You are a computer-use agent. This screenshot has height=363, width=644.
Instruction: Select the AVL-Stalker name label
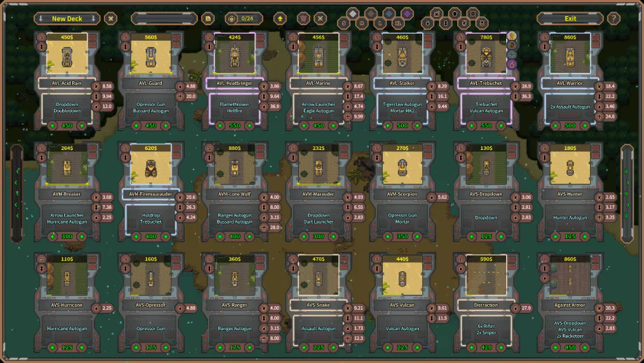pyautogui.click(x=402, y=83)
